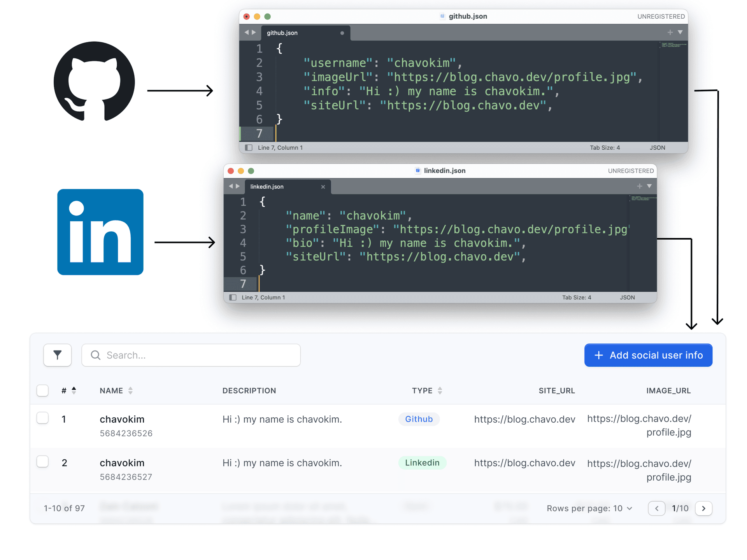
Task: Go forward in github.json window tab history
Action: 254,32
